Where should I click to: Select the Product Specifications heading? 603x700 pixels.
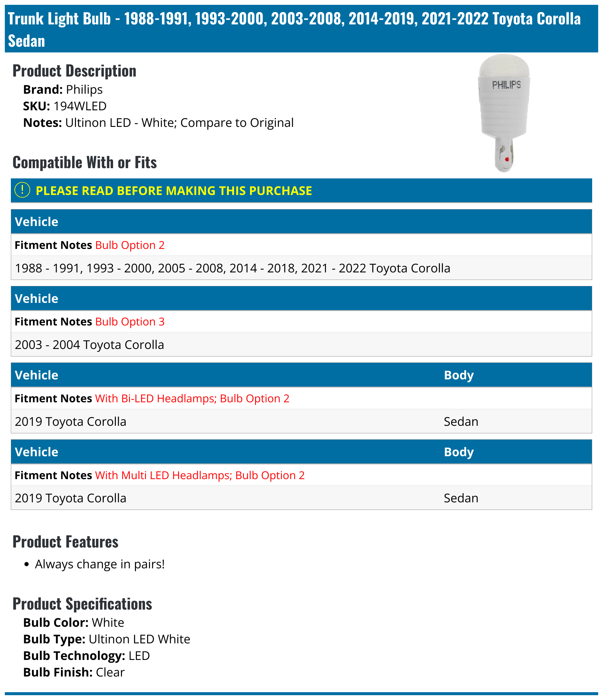(x=83, y=604)
